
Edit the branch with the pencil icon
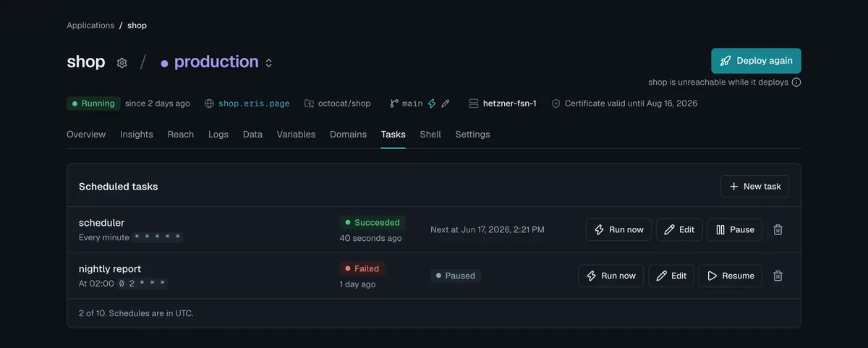pos(446,103)
